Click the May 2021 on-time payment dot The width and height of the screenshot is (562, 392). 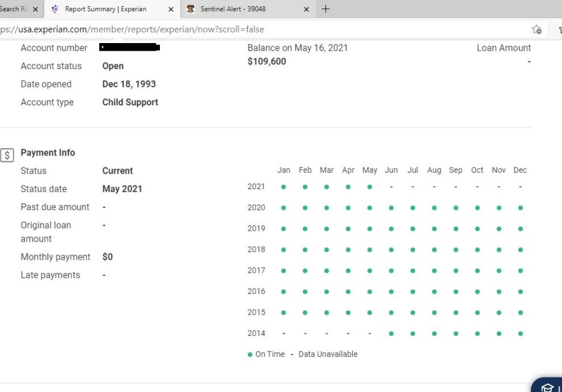[x=370, y=187]
